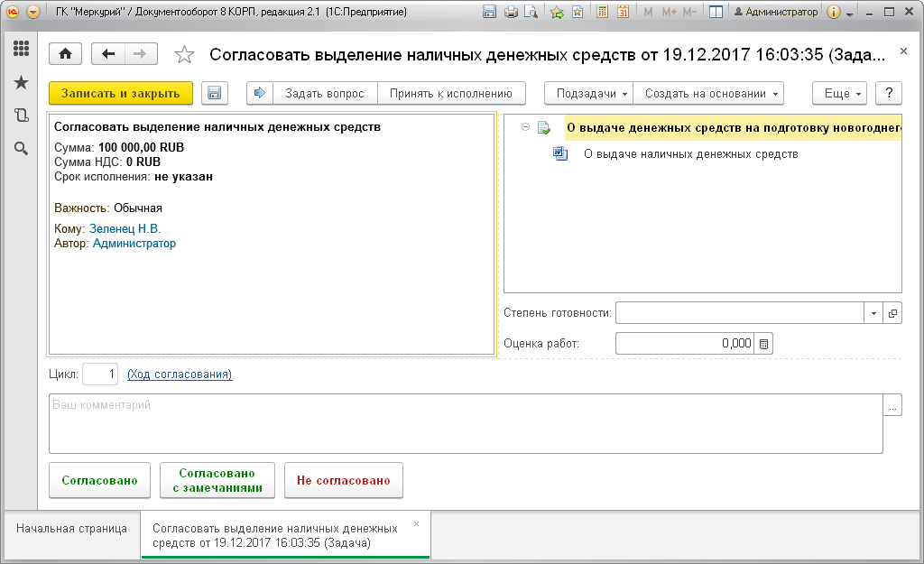Viewport: 924px width, 564px height.
Task: Open Favorites star in left sidebar
Action: click(x=22, y=82)
